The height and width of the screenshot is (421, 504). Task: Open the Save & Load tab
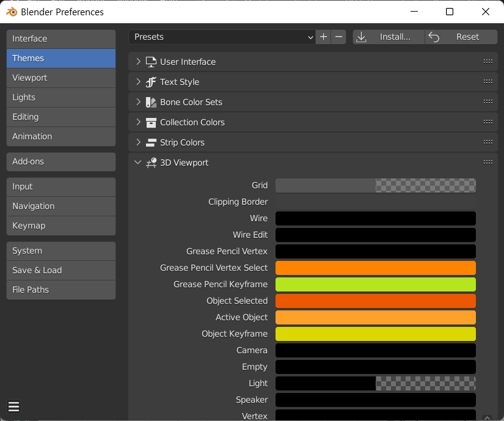(x=61, y=271)
